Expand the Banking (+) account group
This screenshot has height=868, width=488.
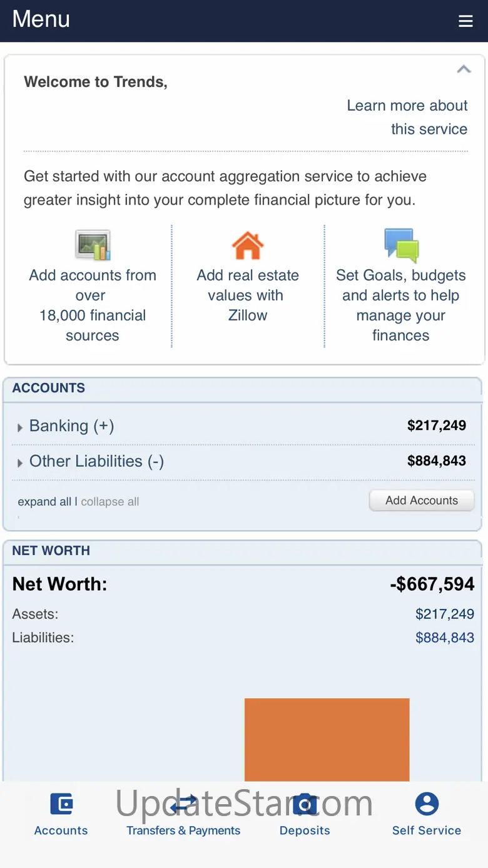pos(66,426)
